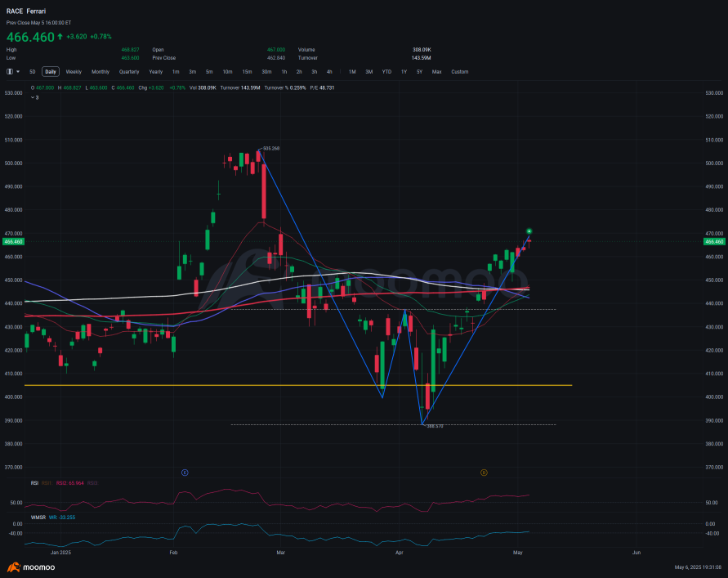This screenshot has height=578, width=728.
Task: Select the 1m minute interval
Action: (x=176, y=72)
